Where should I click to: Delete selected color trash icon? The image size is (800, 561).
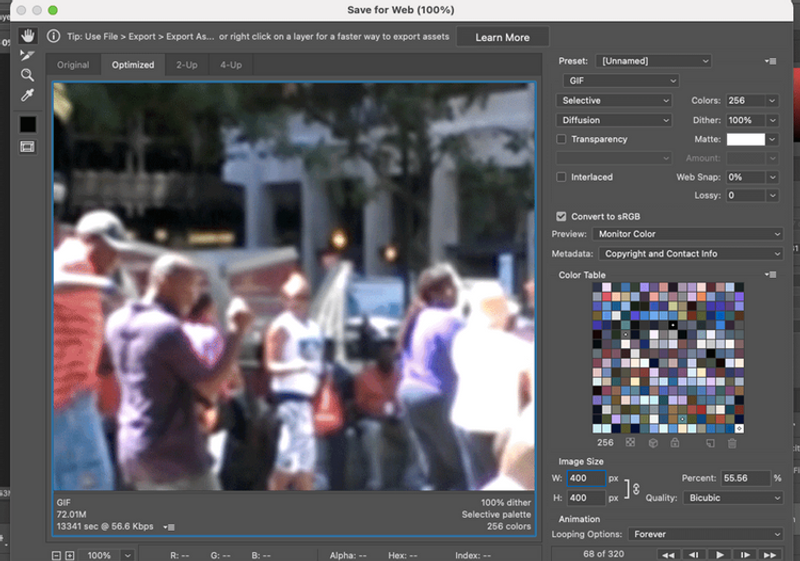(x=732, y=443)
